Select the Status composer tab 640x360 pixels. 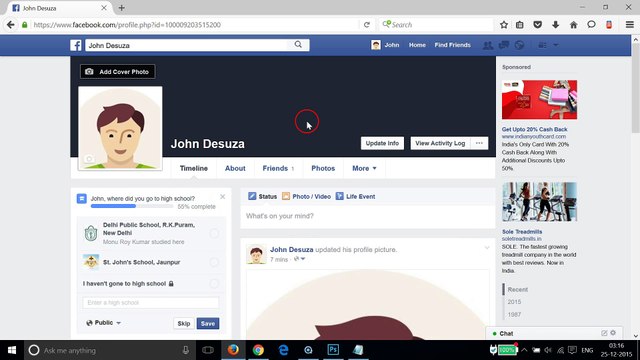[262, 196]
